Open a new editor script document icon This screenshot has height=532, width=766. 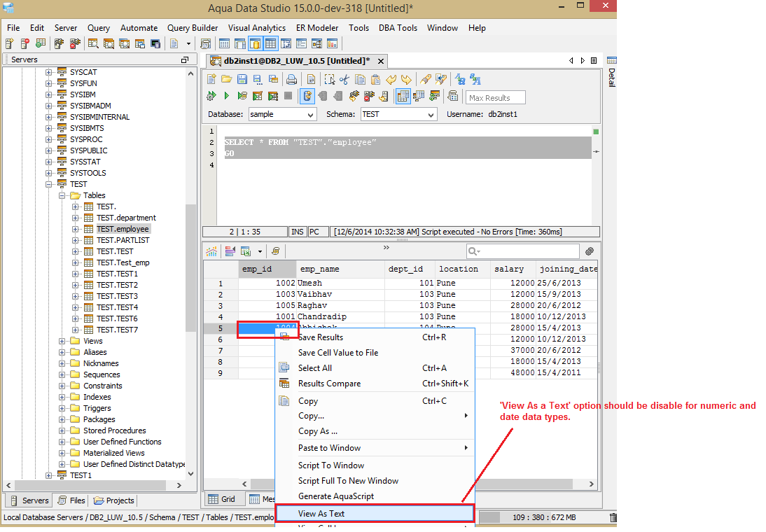pyautogui.click(x=174, y=43)
